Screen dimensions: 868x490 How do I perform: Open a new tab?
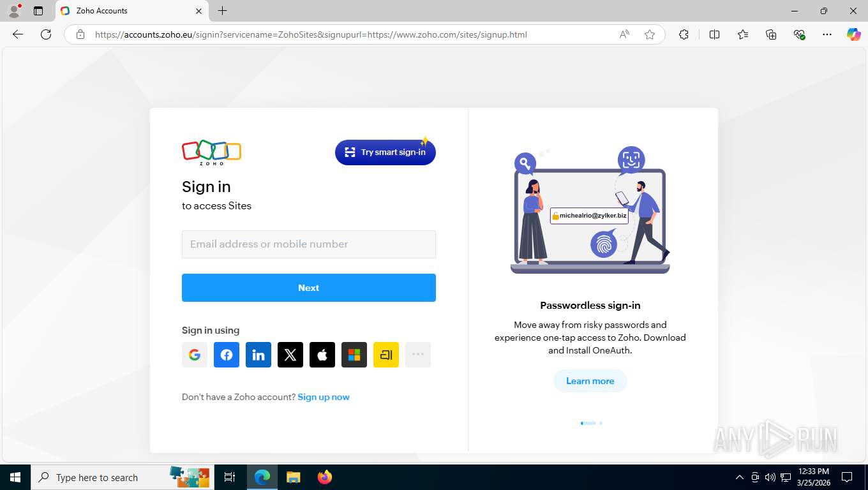pyautogui.click(x=222, y=11)
